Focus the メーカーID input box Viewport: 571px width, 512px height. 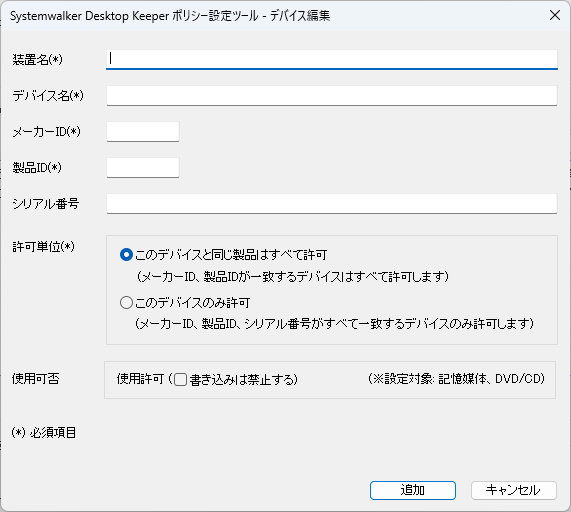[143, 132]
